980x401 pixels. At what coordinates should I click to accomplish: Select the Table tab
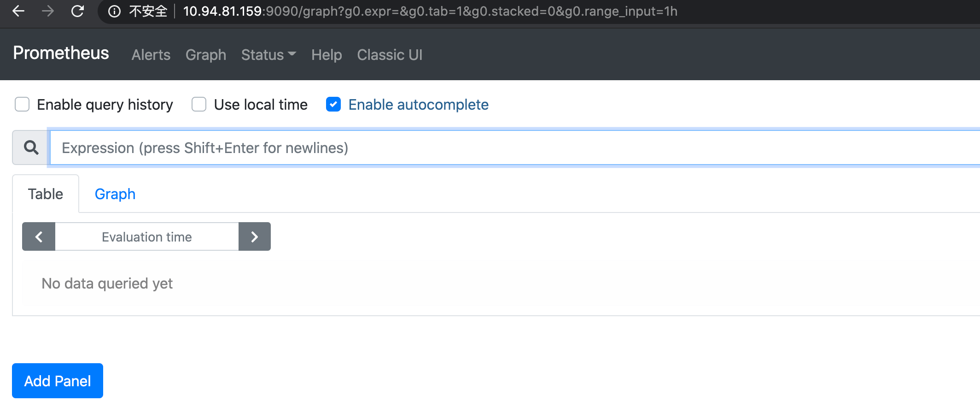(x=46, y=194)
